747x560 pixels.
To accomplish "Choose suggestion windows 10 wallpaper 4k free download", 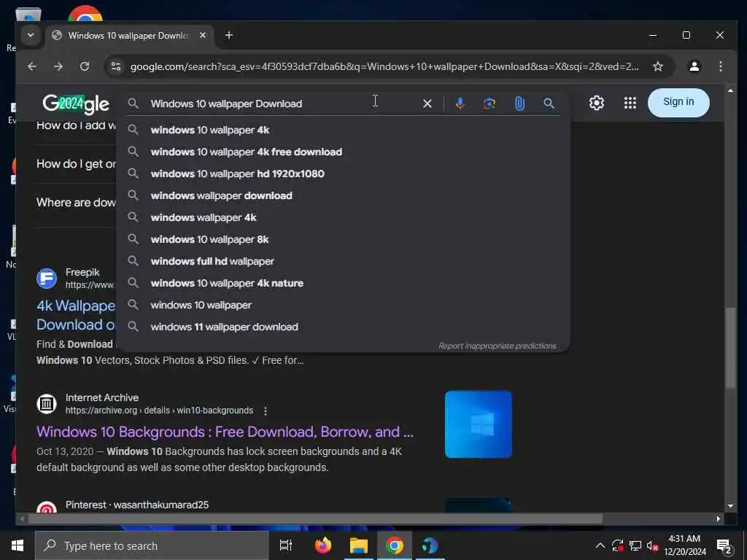I will [x=343, y=152].
